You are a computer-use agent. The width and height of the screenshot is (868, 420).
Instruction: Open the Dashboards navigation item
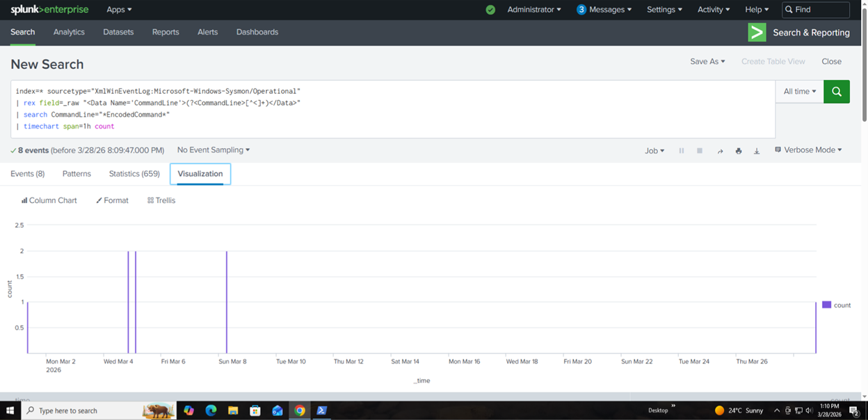tap(257, 32)
